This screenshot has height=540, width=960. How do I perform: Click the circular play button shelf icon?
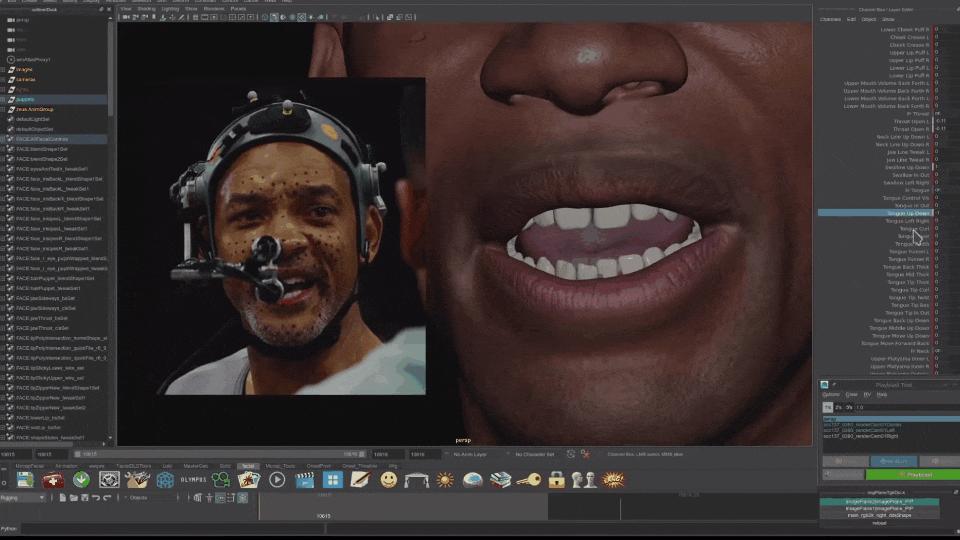click(x=277, y=480)
